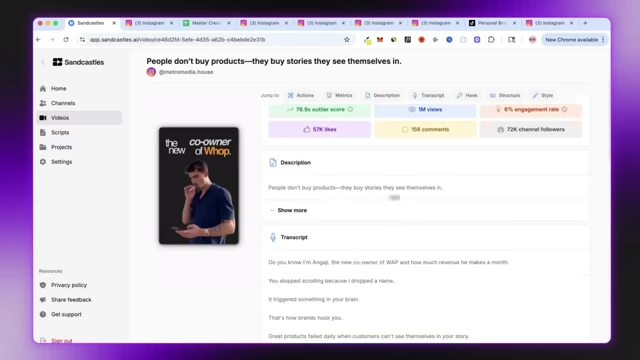This screenshot has height=360, width=640.
Task: Select Videos in the sidebar
Action: 79,118
